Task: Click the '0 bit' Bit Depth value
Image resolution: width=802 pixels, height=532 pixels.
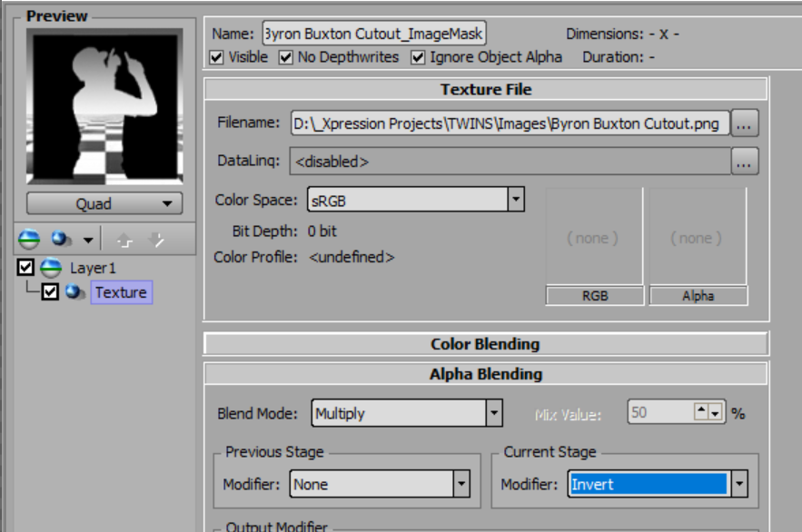Action: [322, 231]
